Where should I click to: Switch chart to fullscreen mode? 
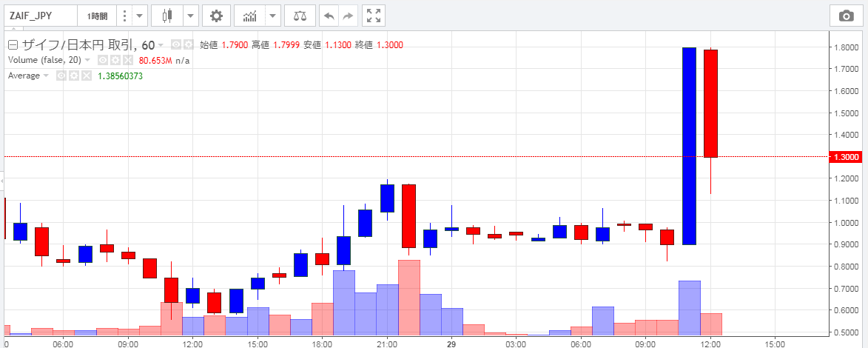(x=374, y=16)
